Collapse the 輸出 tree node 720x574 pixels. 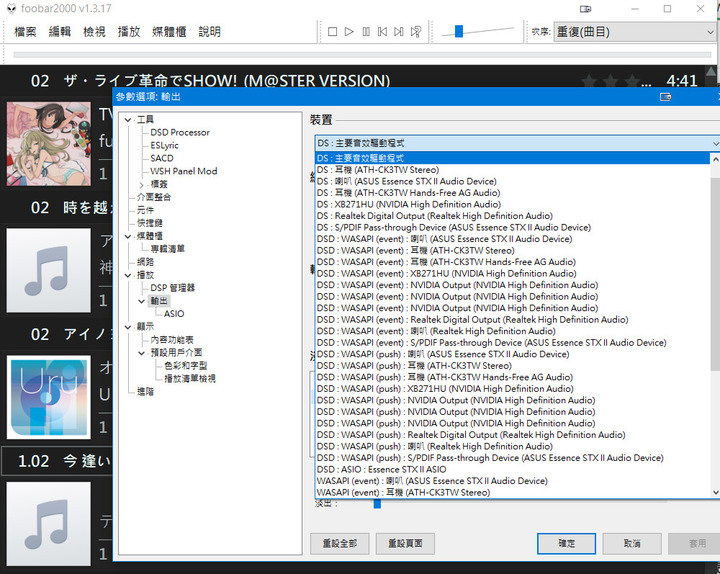(x=141, y=301)
